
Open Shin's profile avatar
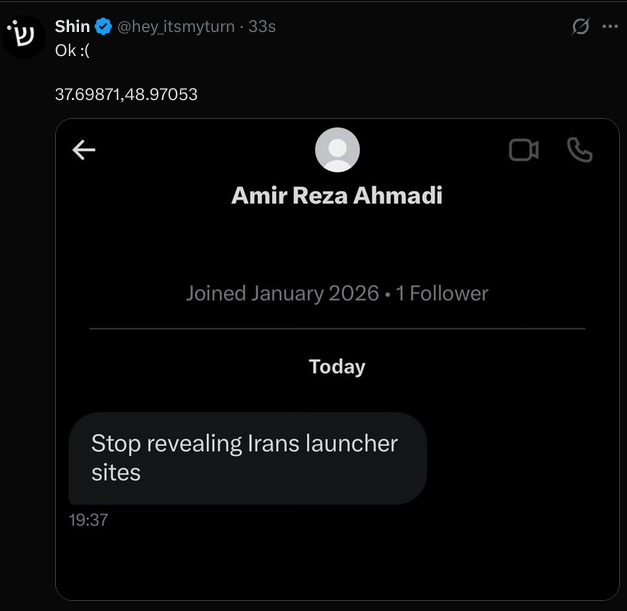(24, 37)
